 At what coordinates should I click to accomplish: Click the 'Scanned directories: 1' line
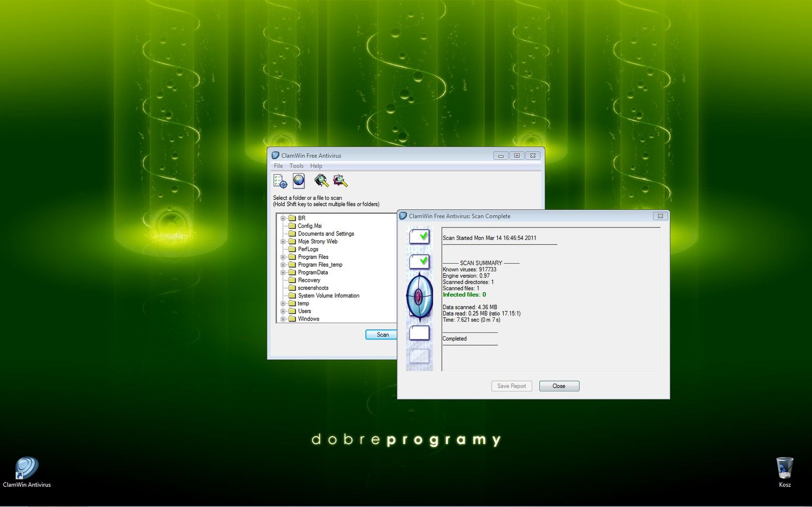(x=468, y=282)
